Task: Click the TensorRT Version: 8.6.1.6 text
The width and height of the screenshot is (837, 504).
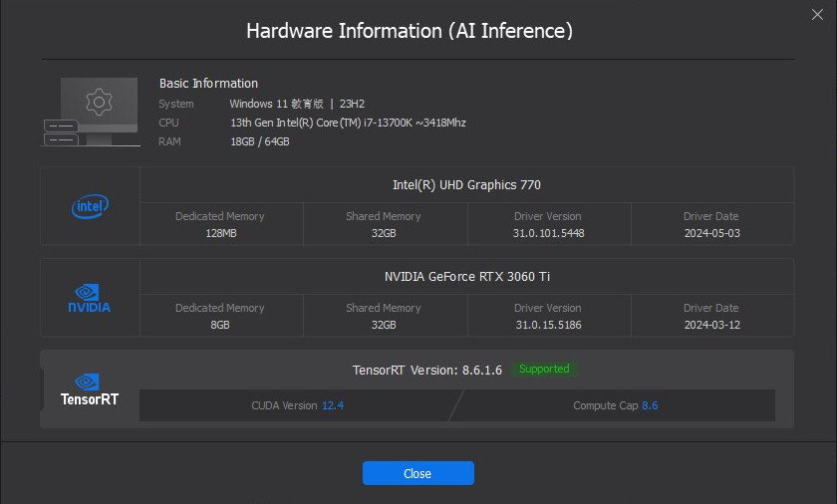Action: 427,371
